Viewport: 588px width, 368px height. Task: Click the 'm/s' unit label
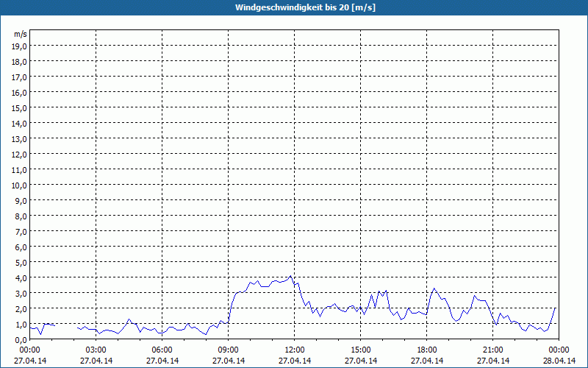pos(21,34)
